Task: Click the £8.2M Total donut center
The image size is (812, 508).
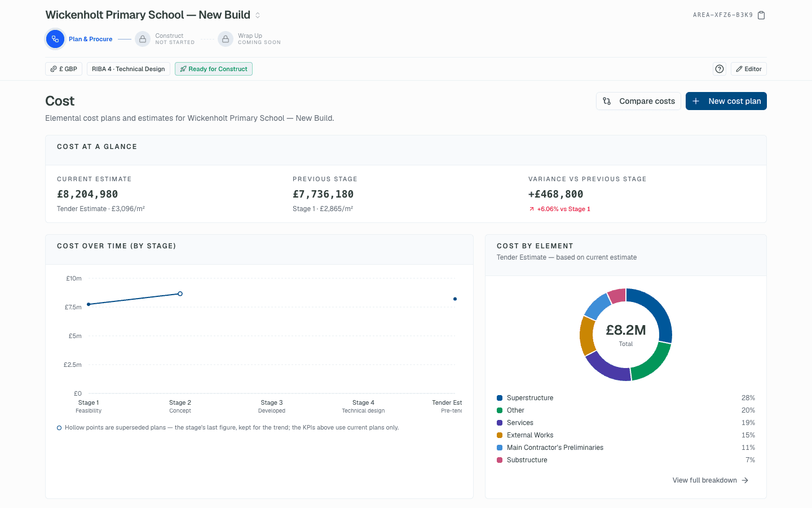Action: pyautogui.click(x=626, y=335)
